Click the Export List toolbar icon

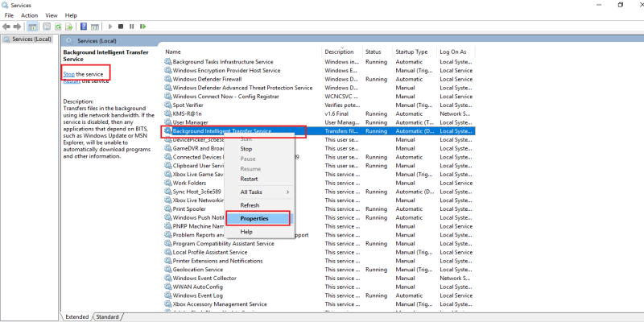coord(69,27)
